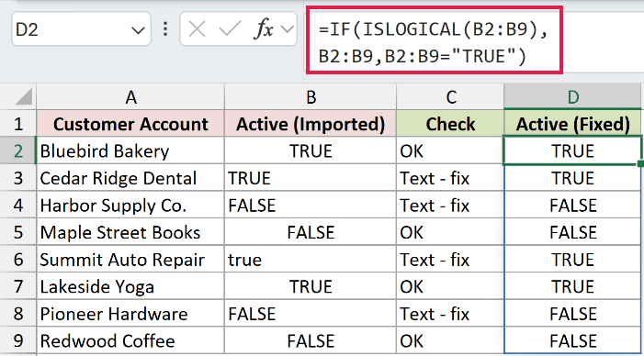The width and height of the screenshot is (644, 356).
Task: Click Summit Auto Repair's Active (Fixed) value
Action: click(572, 260)
